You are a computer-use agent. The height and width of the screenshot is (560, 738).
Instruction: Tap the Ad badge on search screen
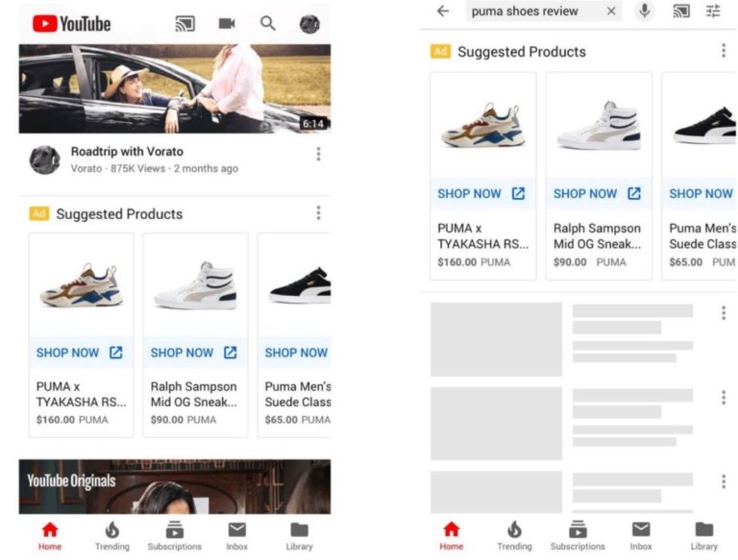[x=440, y=51]
